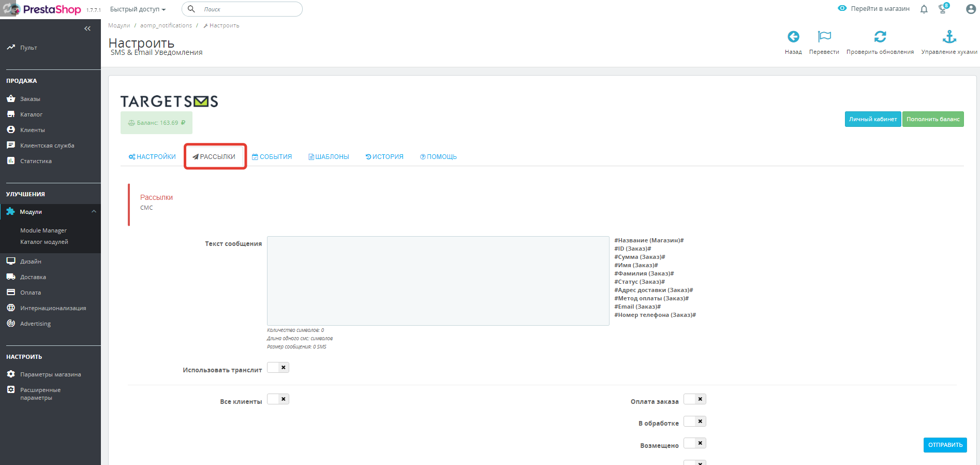The image size is (980, 465).
Task: Insert #Метод оплаты (Заказ)# placeholder
Action: [651, 298]
